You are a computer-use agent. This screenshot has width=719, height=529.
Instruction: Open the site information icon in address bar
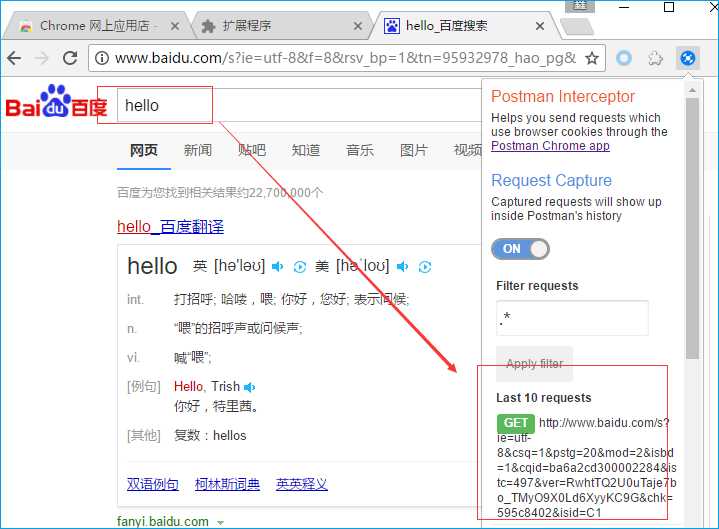coord(102,58)
